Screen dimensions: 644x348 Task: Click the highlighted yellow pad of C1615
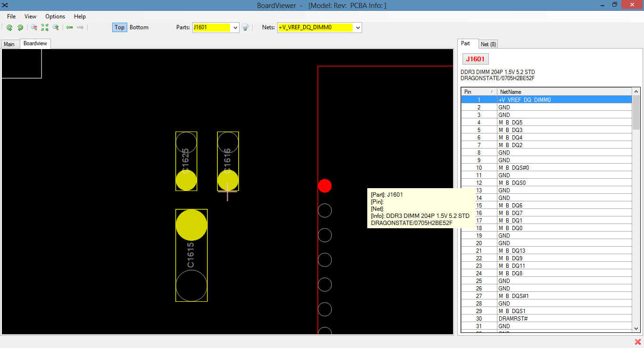pyautogui.click(x=191, y=225)
